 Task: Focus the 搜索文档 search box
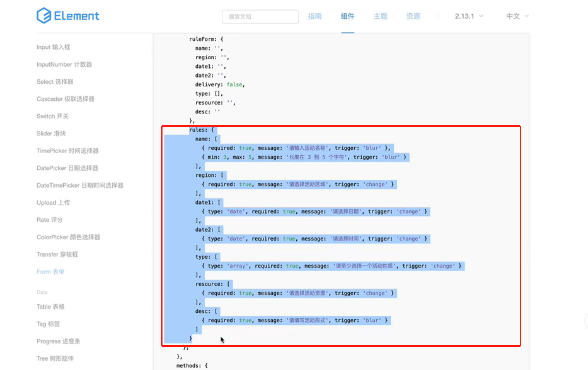click(x=260, y=17)
